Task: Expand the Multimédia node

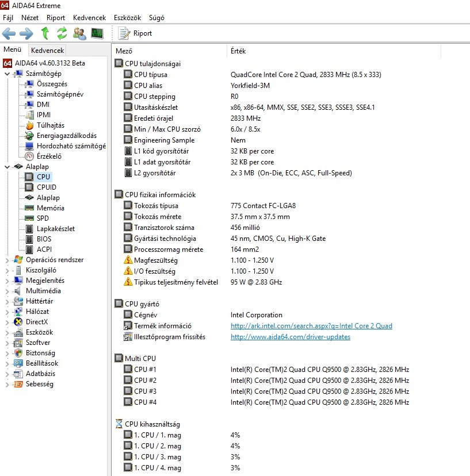Action: click(7, 291)
